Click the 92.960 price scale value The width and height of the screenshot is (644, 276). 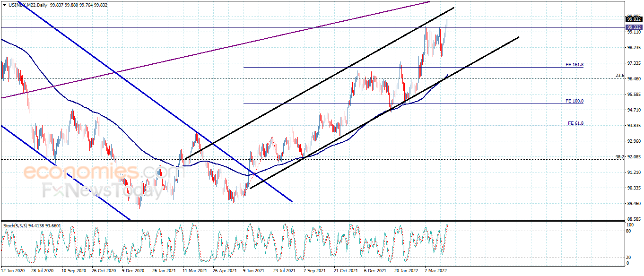click(x=634, y=141)
